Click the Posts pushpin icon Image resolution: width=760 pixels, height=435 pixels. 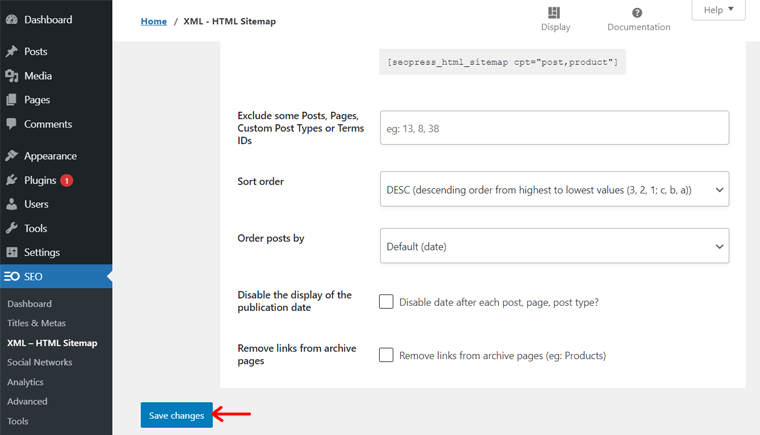(x=12, y=51)
